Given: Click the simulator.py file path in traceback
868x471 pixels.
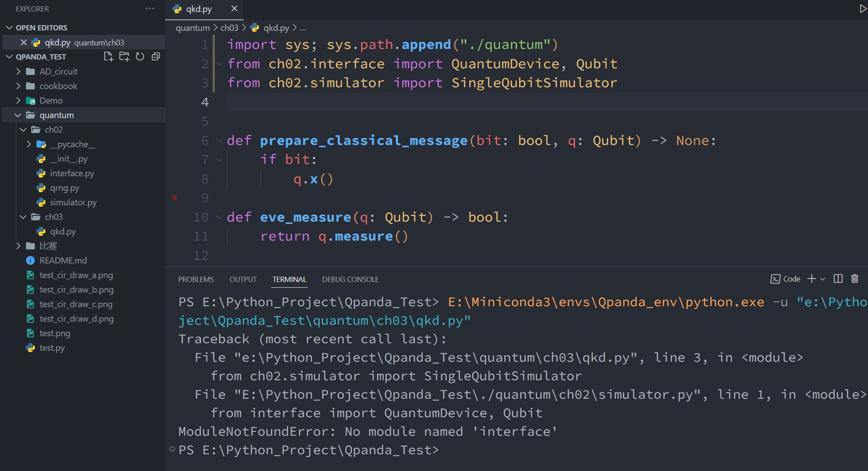Looking at the screenshot, I should [x=467, y=394].
